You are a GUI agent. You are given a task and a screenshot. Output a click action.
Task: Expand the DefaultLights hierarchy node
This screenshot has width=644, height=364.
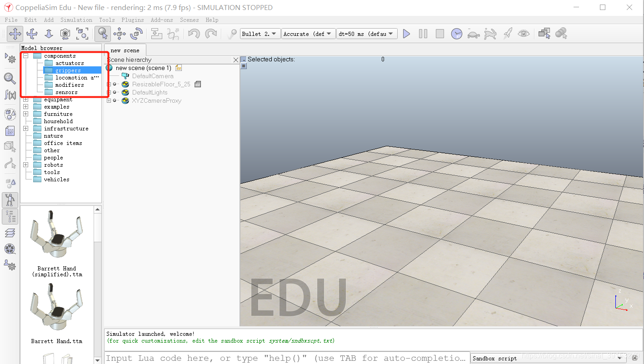(x=109, y=93)
